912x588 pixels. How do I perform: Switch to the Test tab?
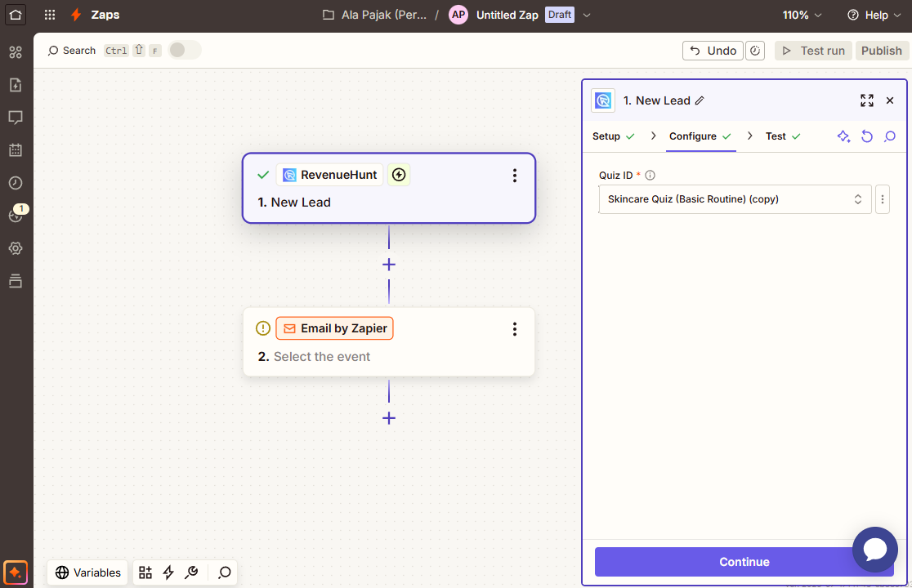[x=783, y=136]
